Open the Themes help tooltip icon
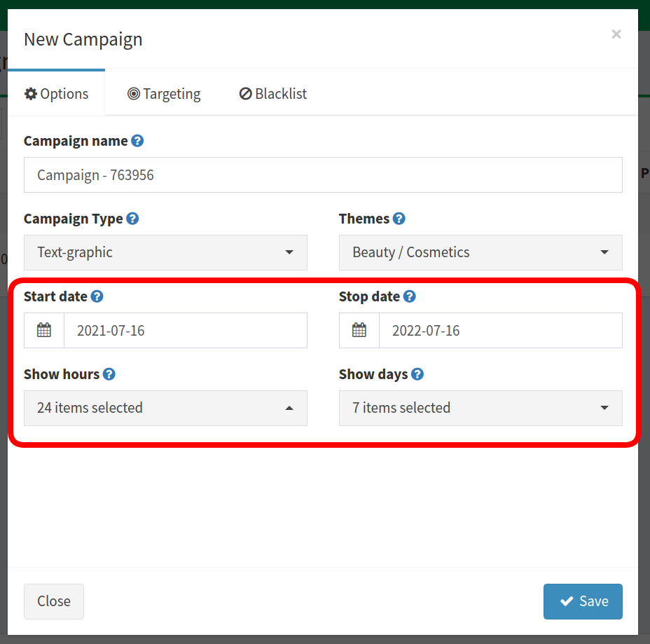Viewport: 650px width, 644px height. pos(399,219)
